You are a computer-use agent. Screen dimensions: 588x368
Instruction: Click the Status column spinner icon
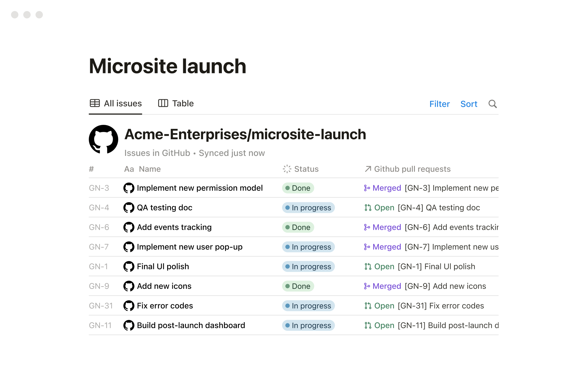tap(287, 169)
